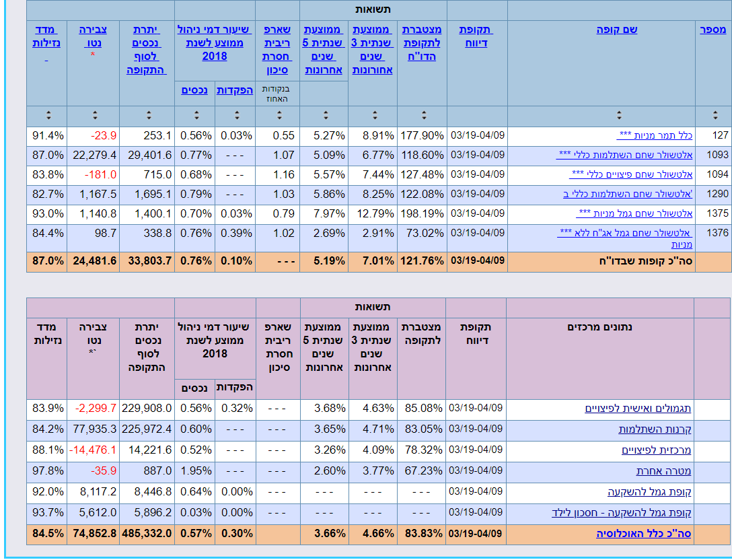Sort by שארפ column arrows icon
The width and height of the screenshot is (732, 560).
pos(279,115)
